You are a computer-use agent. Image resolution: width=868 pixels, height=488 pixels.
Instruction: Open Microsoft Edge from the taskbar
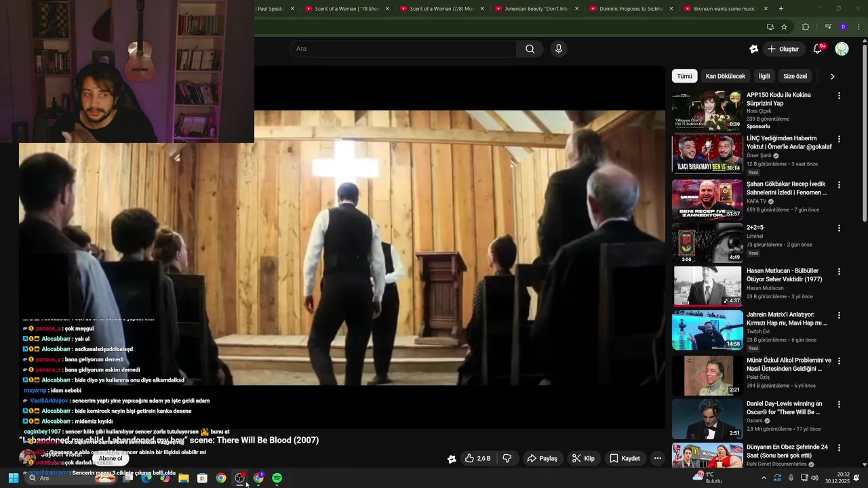click(x=146, y=478)
